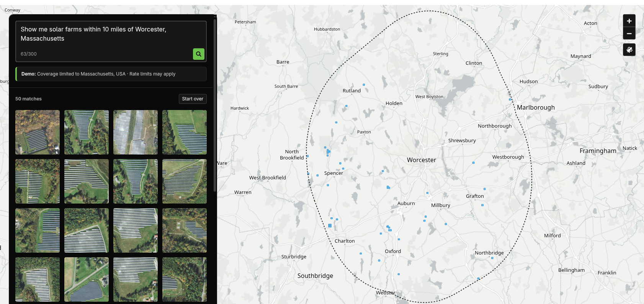Click the Sturbridge town label
This screenshot has width=644, height=304.
click(294, 256)
